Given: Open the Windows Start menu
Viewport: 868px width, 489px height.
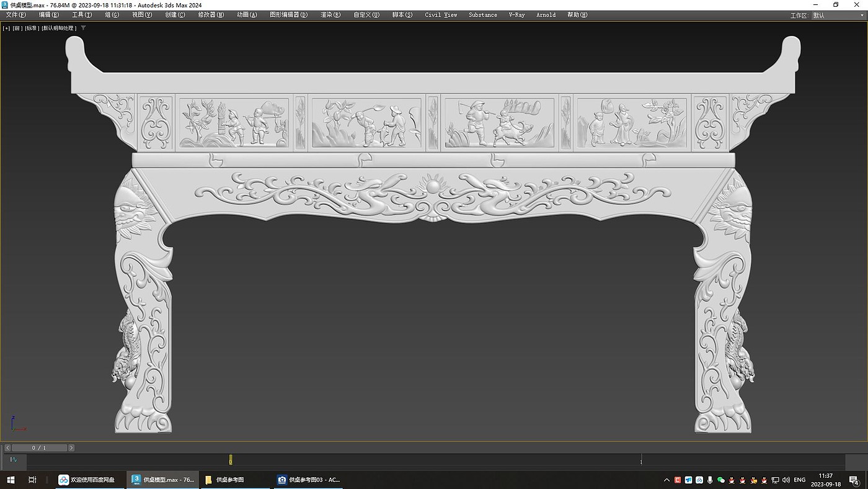Looking at the screenshot, I should 11,480.
